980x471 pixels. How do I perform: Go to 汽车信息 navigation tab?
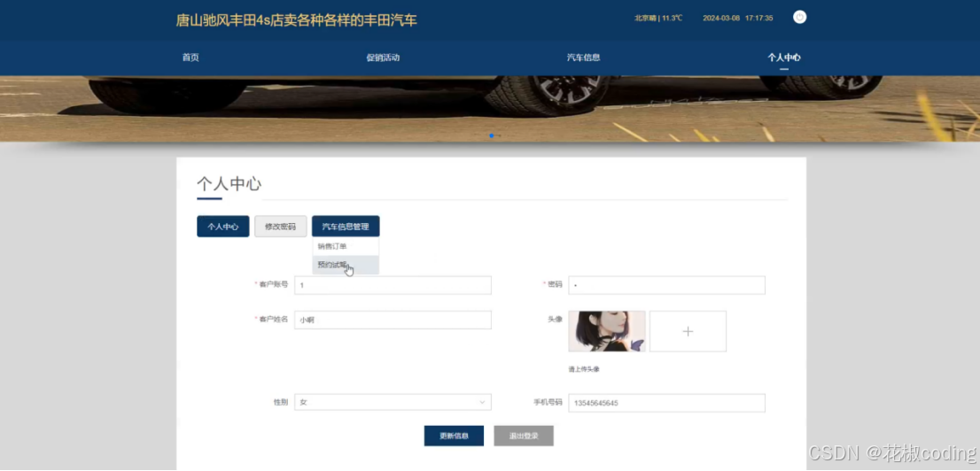[583, 58]
